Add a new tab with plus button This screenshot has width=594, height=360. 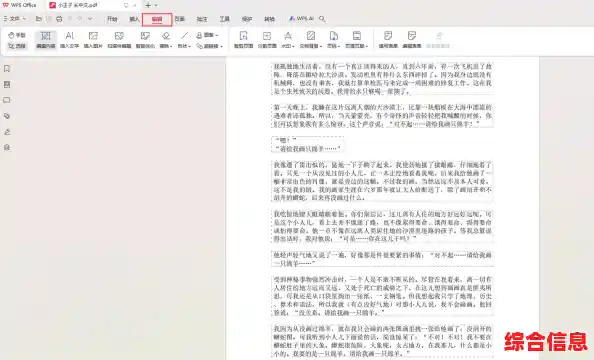[x=148, y=5]
